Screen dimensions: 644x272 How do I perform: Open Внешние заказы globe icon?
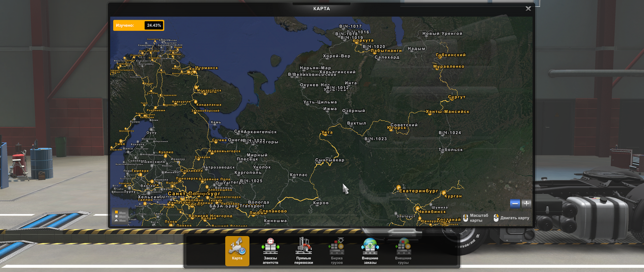tap(370, 251)
